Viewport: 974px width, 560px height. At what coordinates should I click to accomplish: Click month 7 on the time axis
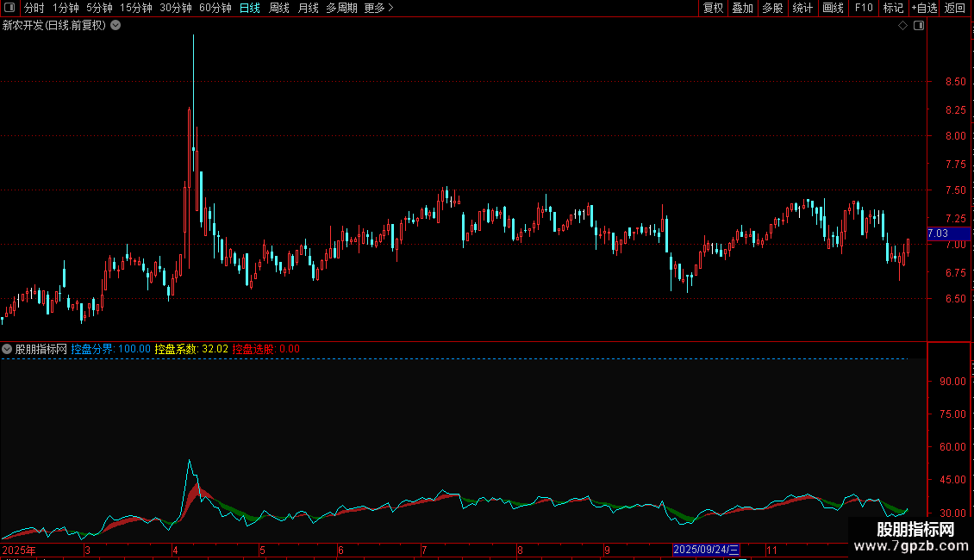click(x=424, y=550)
